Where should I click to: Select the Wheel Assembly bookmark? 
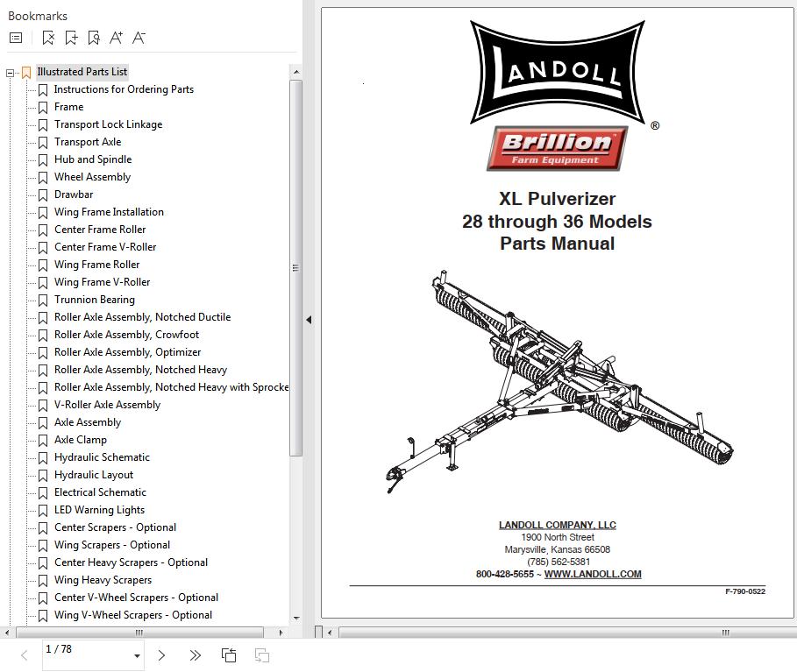92,177
